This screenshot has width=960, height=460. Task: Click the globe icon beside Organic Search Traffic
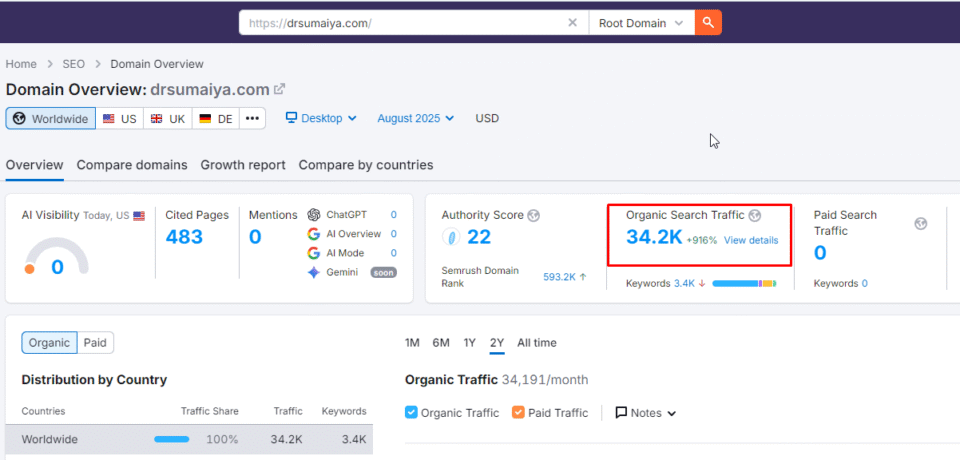click(755, 215)
